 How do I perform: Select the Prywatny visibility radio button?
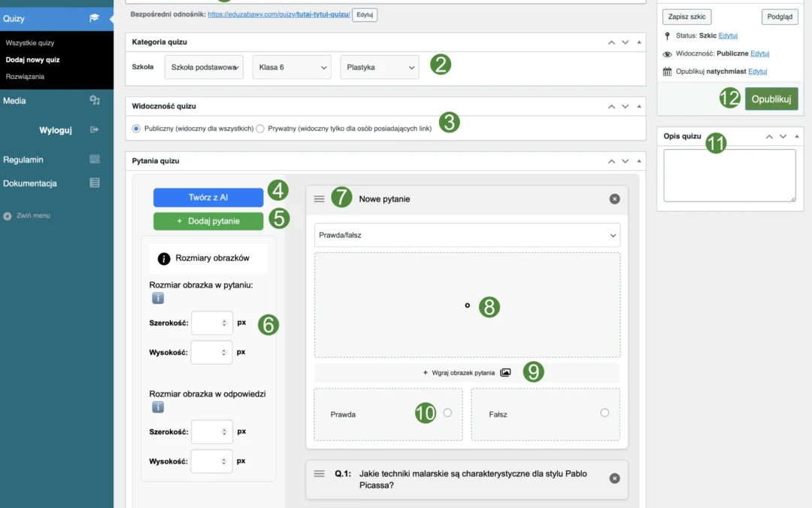(260, 129)
